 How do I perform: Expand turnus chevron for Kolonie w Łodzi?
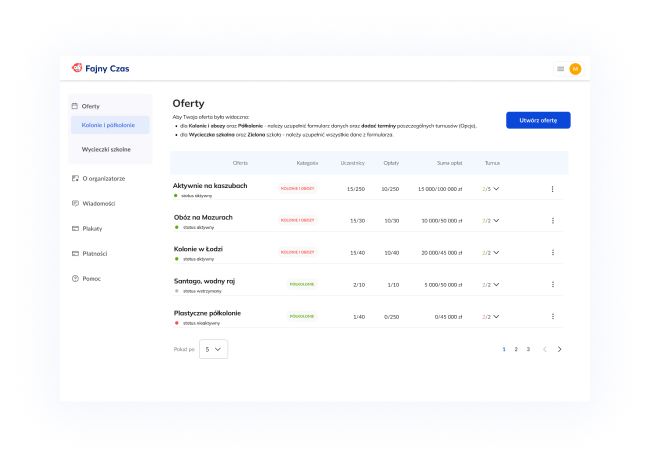(495, 252)
